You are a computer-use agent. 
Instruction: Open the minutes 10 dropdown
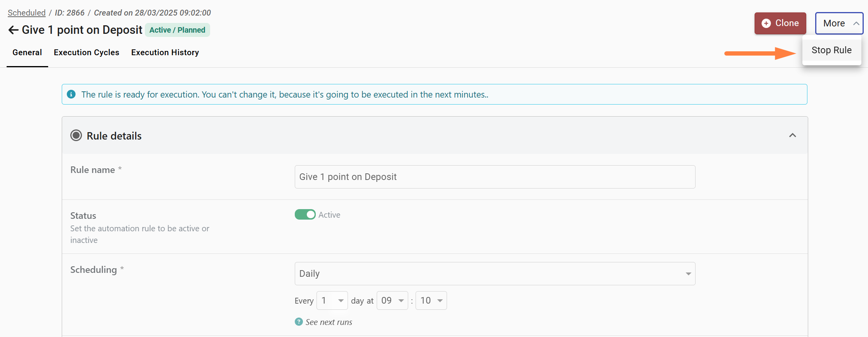(431, 300)
